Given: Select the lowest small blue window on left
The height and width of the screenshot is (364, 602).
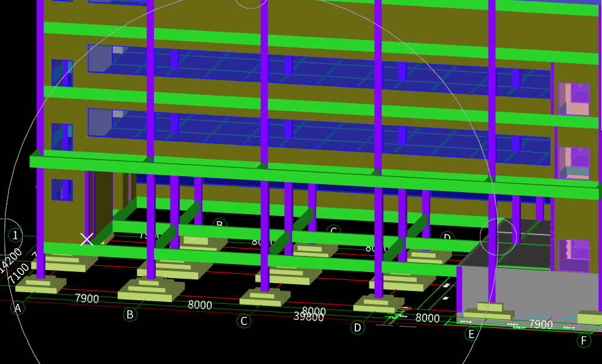Looking at the screenshot, I should (62, 190).
